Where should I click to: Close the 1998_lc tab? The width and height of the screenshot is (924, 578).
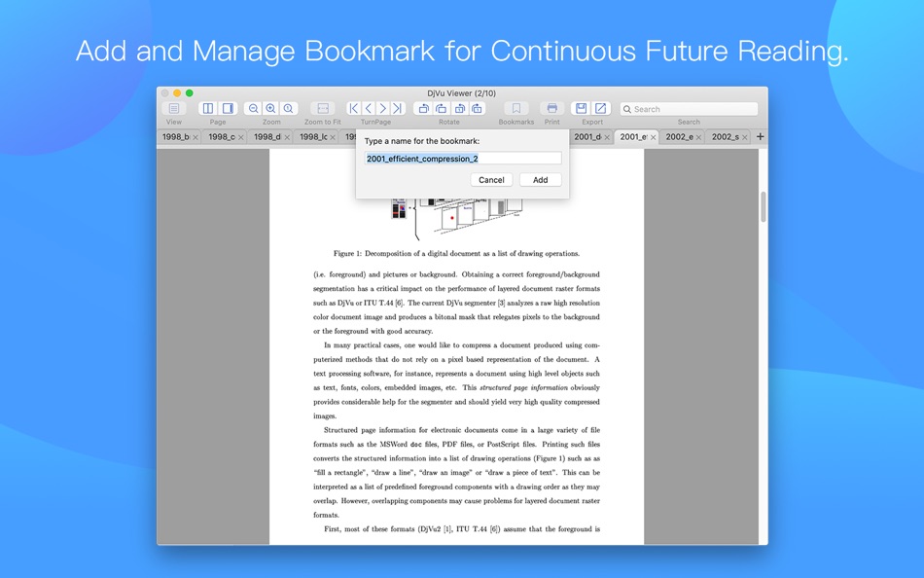333,137
